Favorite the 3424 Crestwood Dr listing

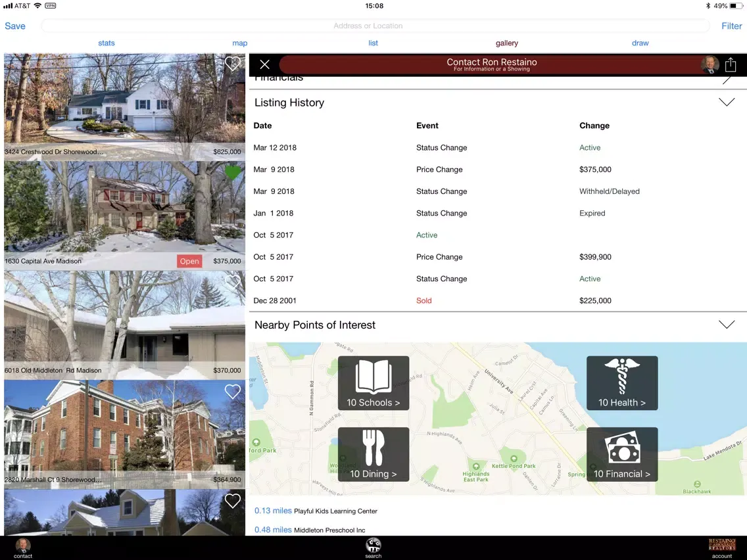pyautogui.click(x=233, y=63)
